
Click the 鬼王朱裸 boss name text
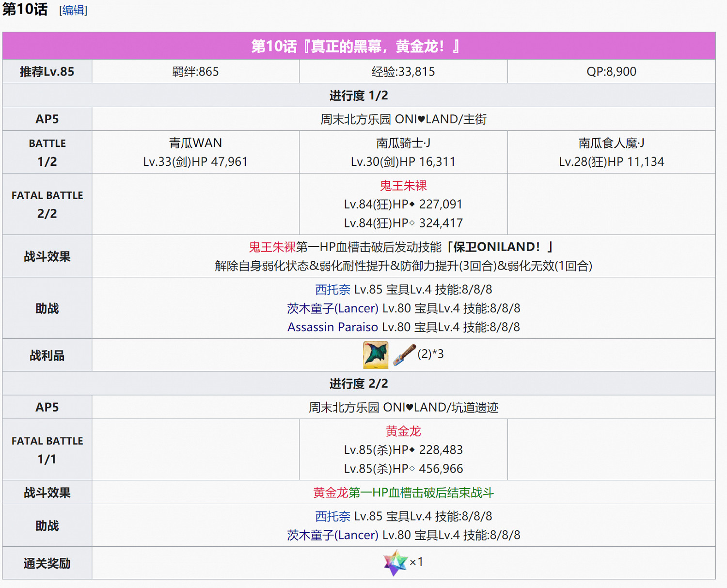click(x=403, y=186)
